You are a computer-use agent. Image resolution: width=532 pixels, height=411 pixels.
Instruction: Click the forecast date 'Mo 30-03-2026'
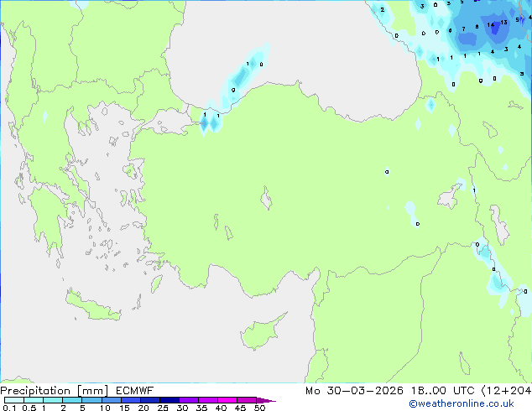click(x=354, y=391)
